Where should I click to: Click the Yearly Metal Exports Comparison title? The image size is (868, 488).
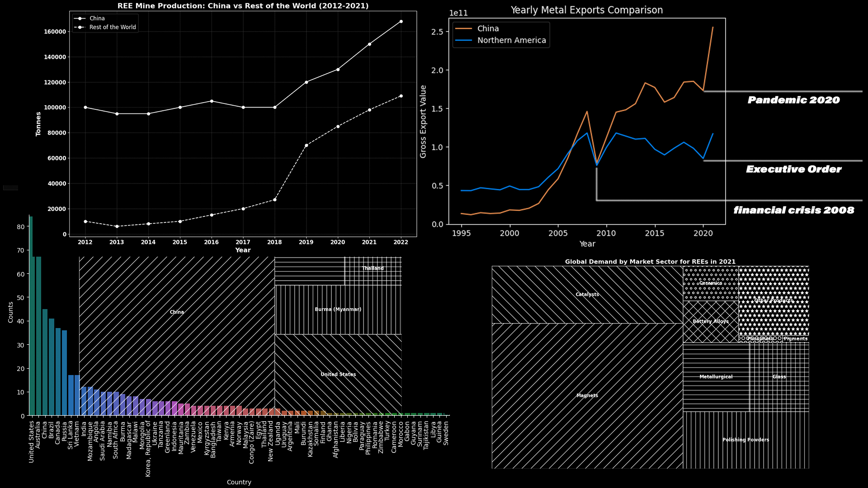pyautogui.click(x=587, y=10)
